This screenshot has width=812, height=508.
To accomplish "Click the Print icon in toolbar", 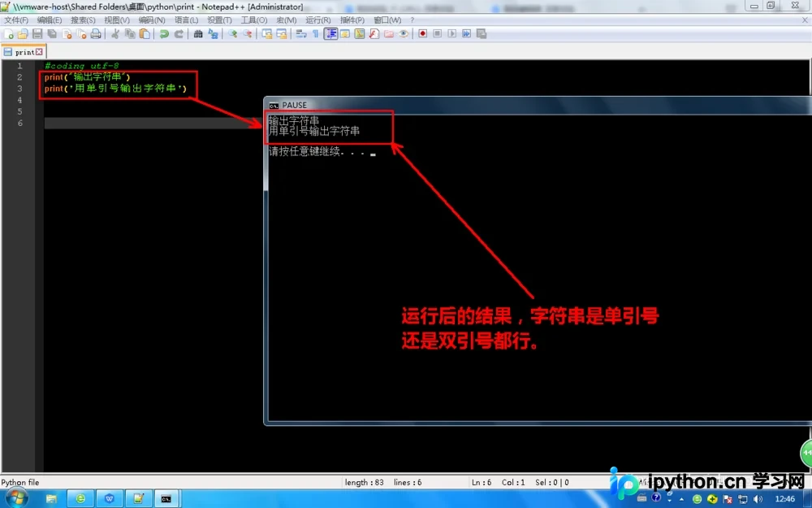I will pyautogui.click(x=96, y=33).
